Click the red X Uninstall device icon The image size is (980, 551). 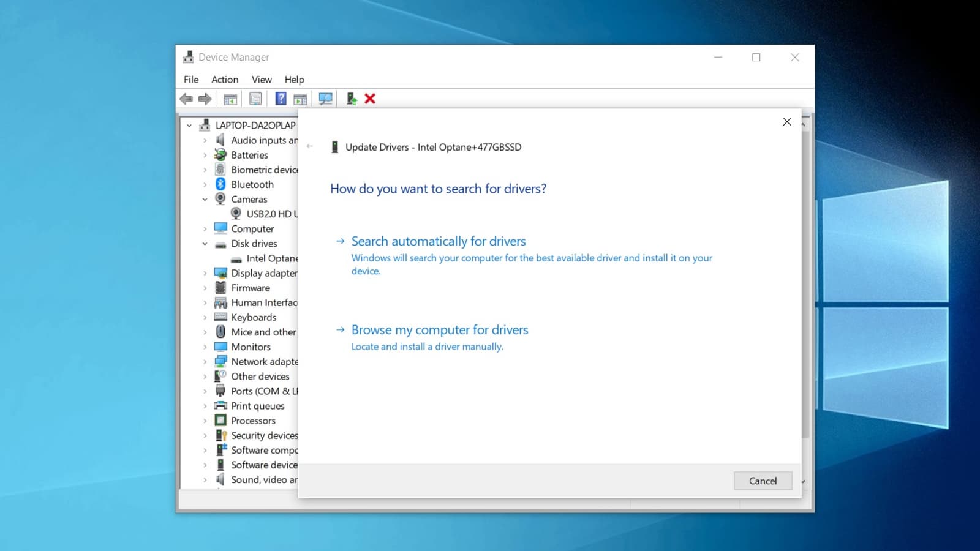(370, 99)
